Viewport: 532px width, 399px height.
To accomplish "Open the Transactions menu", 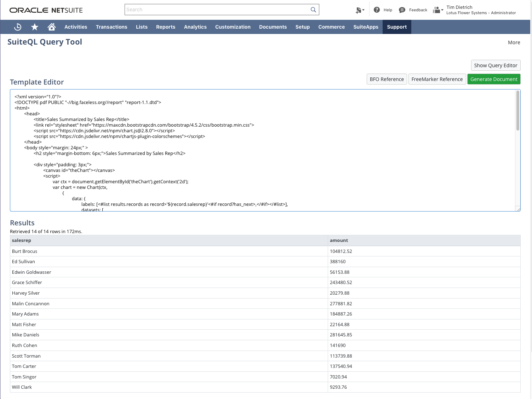I will [x=111, y=27].
